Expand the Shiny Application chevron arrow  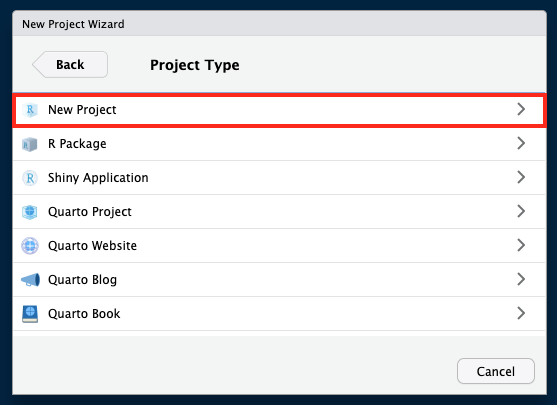[521, 177]
